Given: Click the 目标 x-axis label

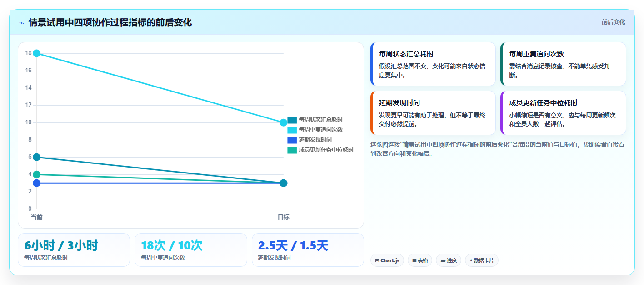Looking at the screenshot, I should (284, 217).
